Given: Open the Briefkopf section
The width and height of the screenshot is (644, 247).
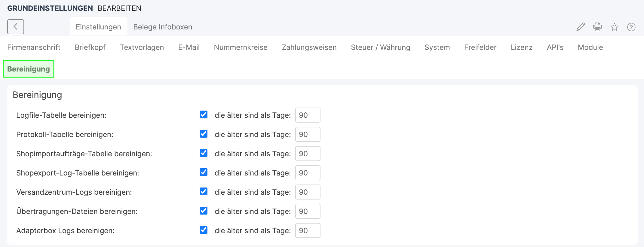Looking at the screenshot, I should (x=90, y=47).
